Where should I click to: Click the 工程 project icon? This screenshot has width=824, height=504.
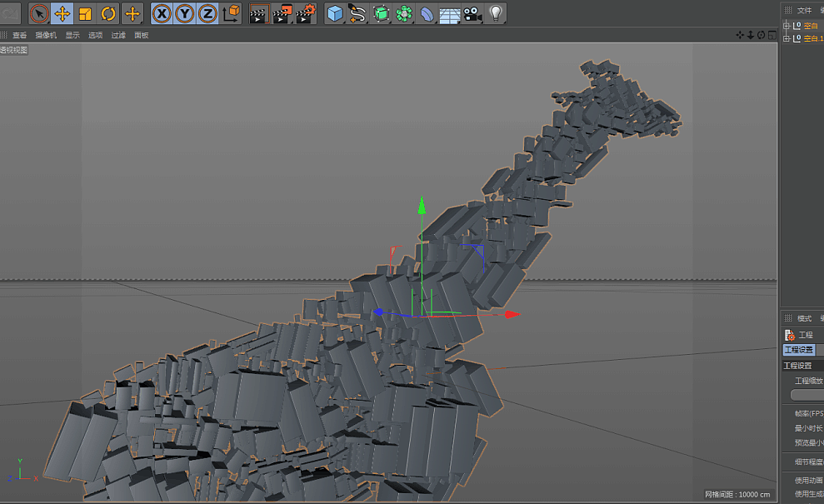tap(789, 335)
